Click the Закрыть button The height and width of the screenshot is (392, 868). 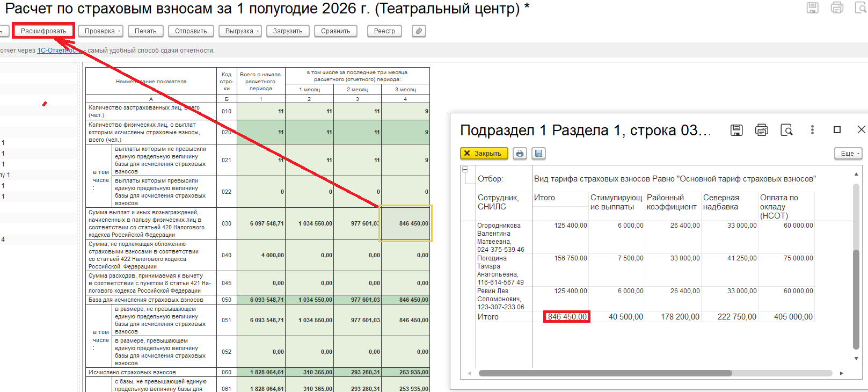pos(484,154)
